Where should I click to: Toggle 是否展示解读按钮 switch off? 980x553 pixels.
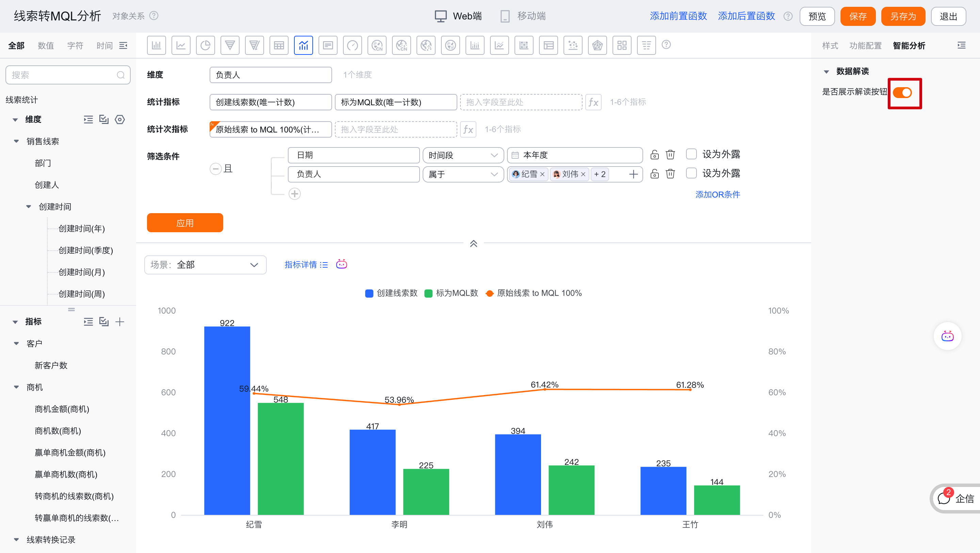902,93
